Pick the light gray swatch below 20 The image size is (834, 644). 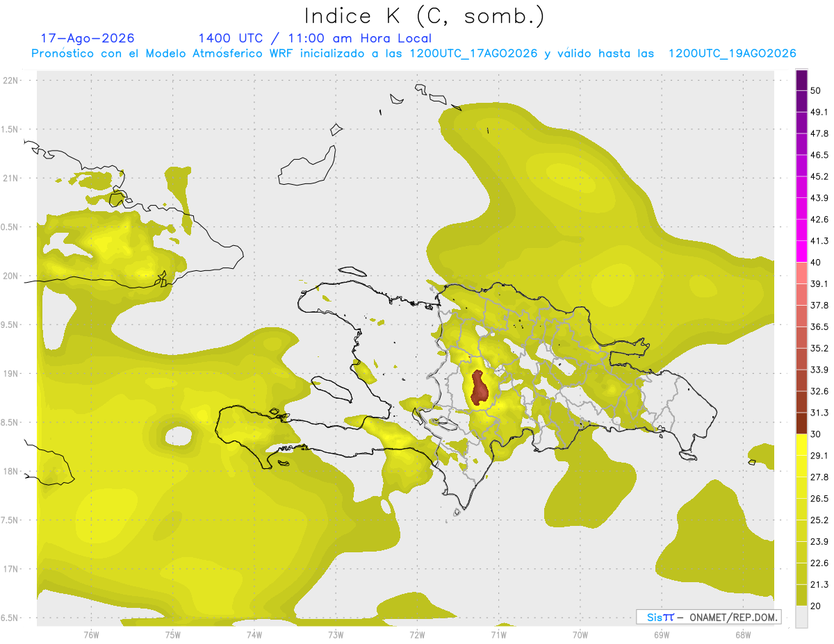coord(801,617)
